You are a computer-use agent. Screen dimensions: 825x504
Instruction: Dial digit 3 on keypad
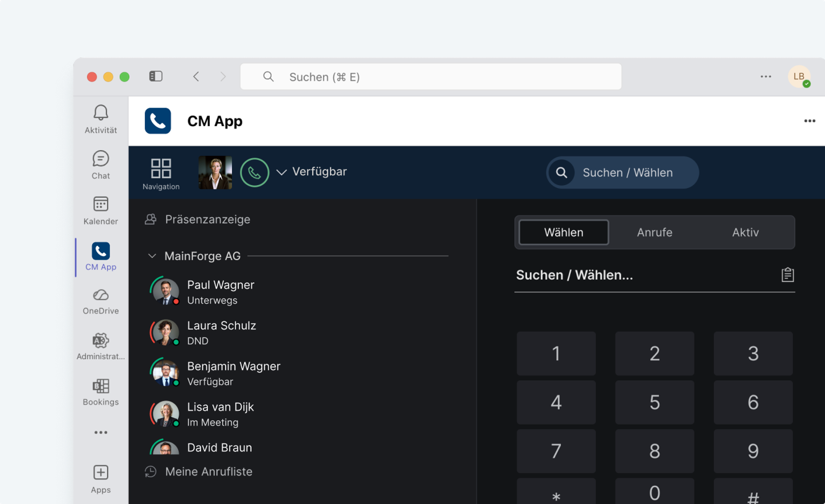coord(753,353)
